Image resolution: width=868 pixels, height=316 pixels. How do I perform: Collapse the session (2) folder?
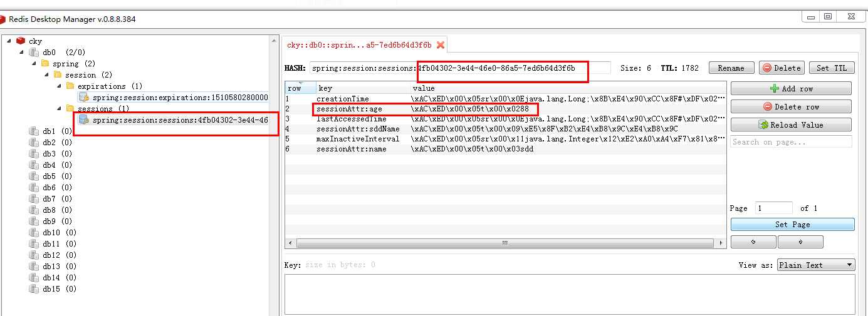46,75
